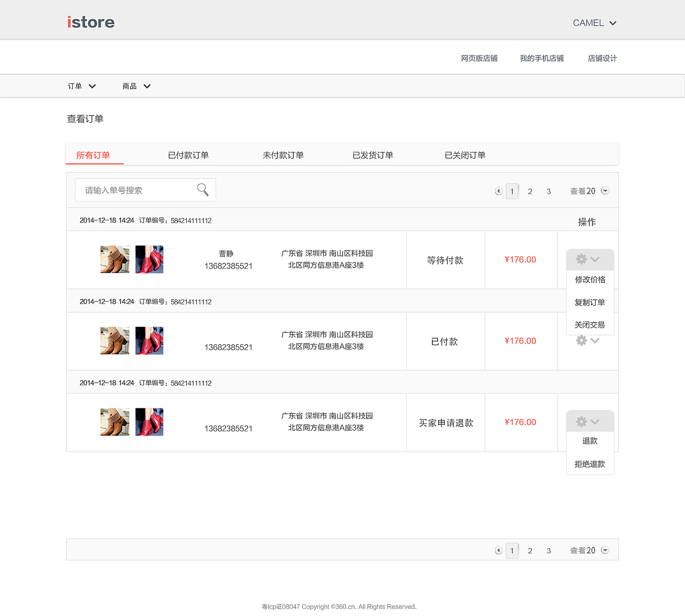Image resolution: width=685 pixels, height=616 pixels.
Task: Expand the 商品 menu
Action: click(136, 86)
